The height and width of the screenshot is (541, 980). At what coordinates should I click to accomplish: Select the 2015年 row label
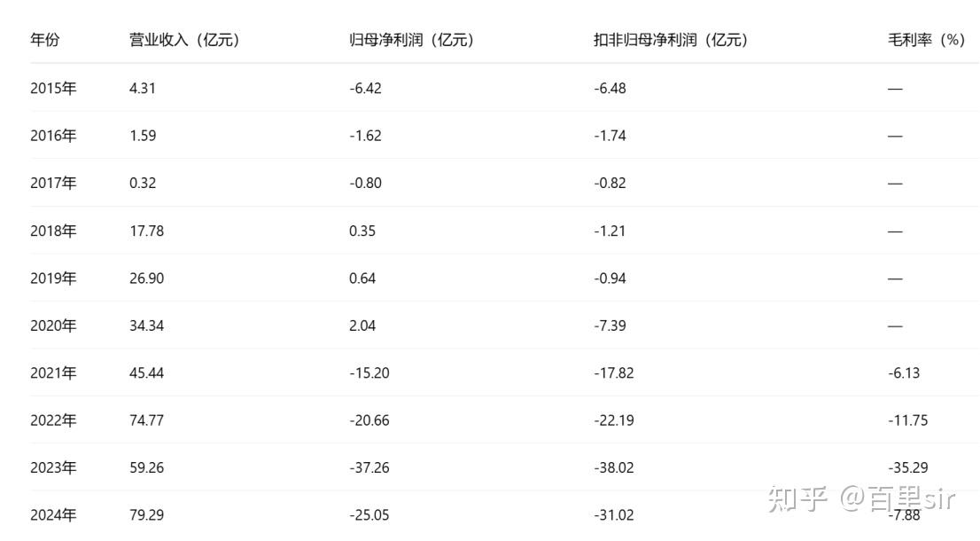53,88
